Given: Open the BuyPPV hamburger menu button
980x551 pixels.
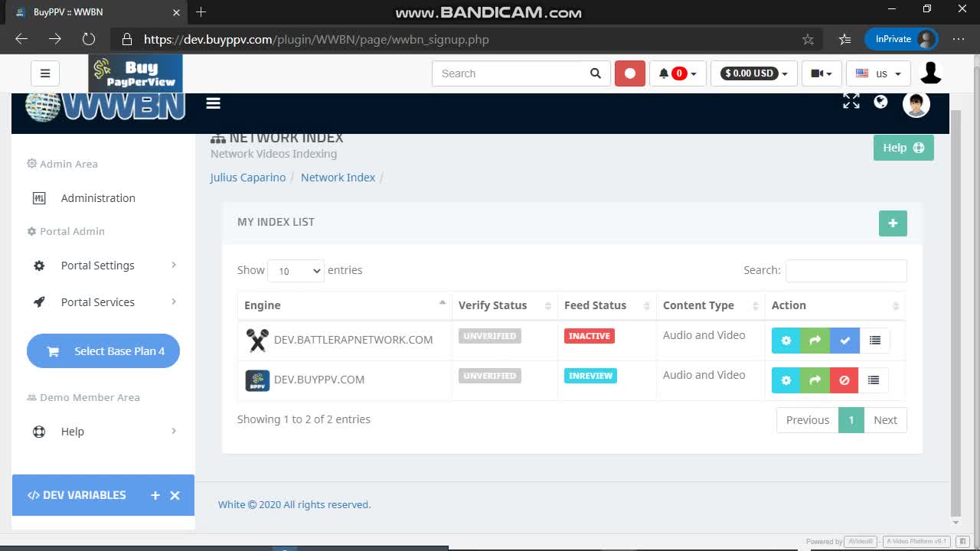Looking at the screenshot, I should [x=45, y=73].
